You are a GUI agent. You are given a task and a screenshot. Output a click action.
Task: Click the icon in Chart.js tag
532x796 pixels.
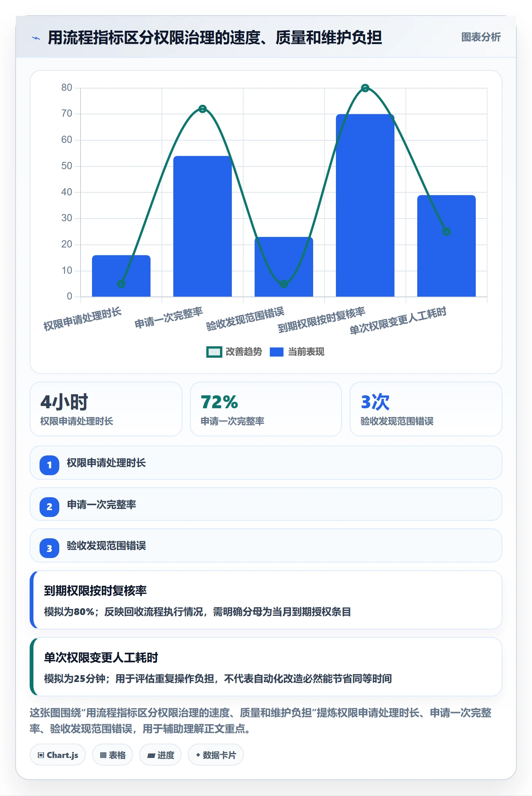point(41,755)
